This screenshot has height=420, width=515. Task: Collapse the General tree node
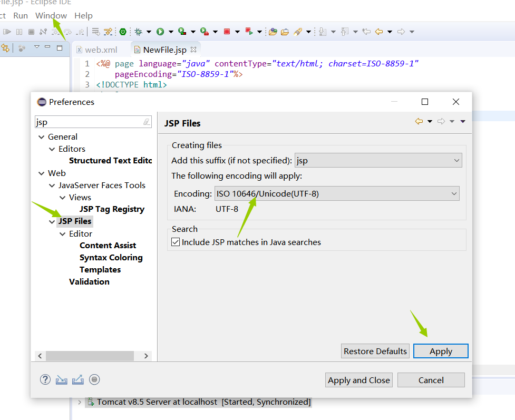(42, 137)
